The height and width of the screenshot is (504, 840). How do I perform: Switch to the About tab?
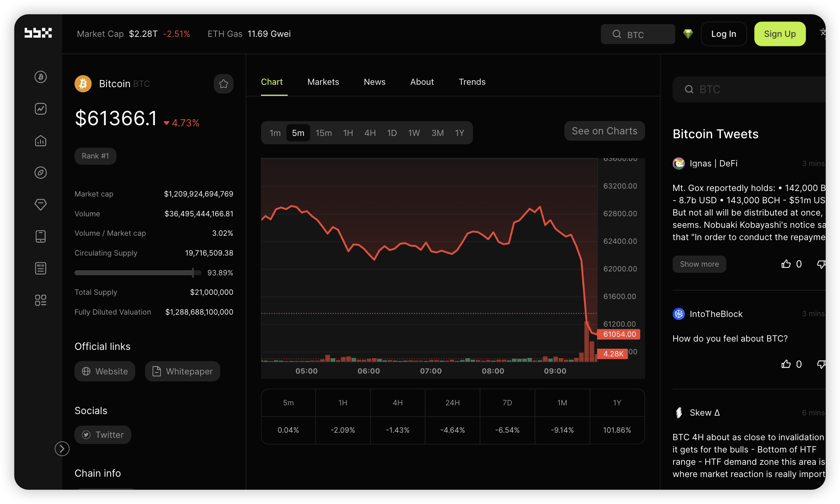pyautogui.click(x=422, y=82)
